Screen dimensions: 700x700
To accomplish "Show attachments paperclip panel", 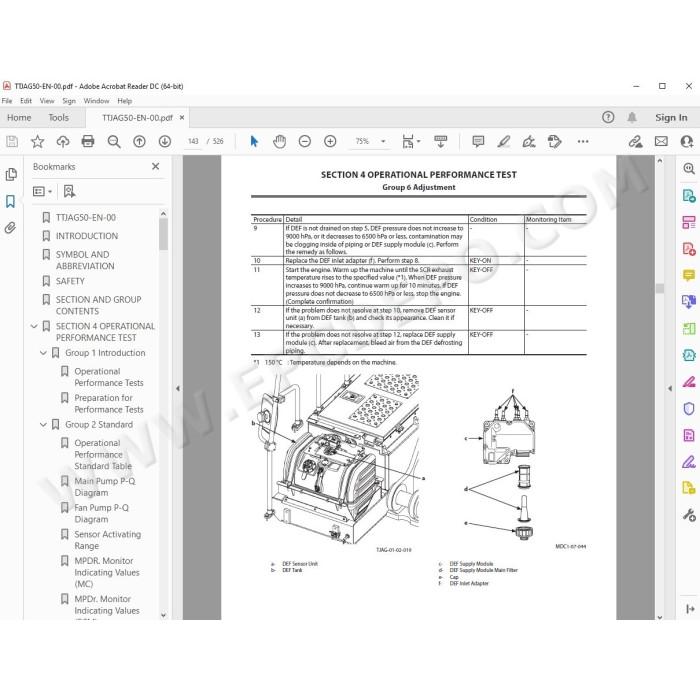I will point(10,228).
